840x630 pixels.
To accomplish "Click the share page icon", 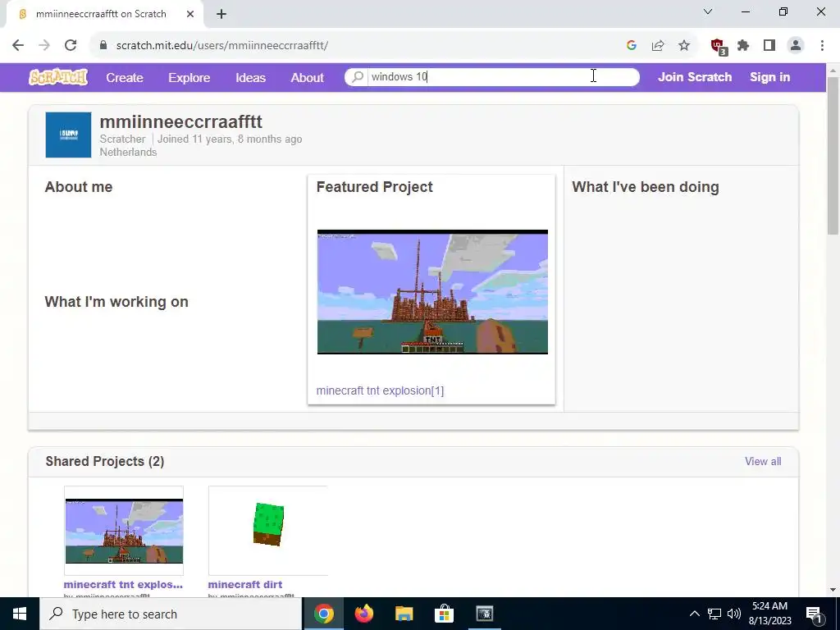I will coord(658,46).
